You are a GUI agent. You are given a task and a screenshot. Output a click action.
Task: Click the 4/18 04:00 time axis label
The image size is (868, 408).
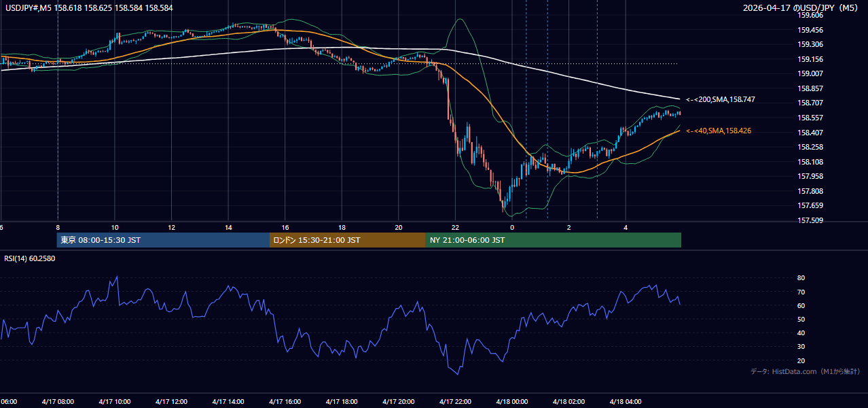[x=626, y=401]
